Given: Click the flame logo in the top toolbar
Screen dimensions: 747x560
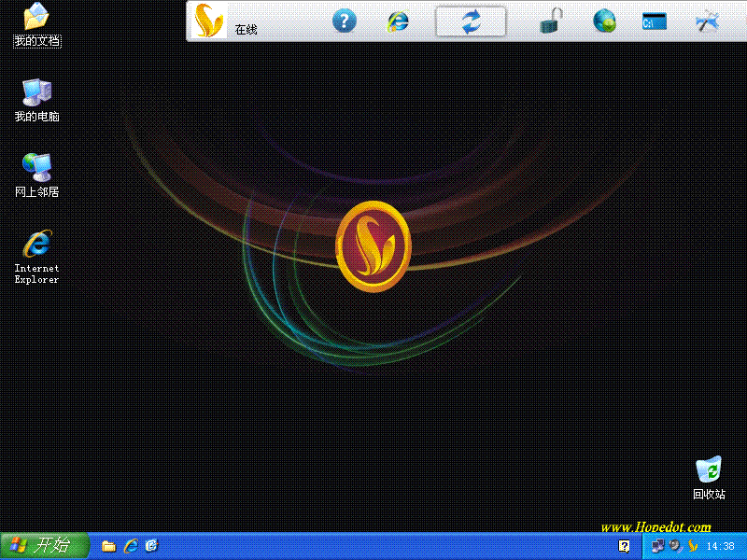Looking at the screenshot, I should pyautogui.click(x=208, y=21).
